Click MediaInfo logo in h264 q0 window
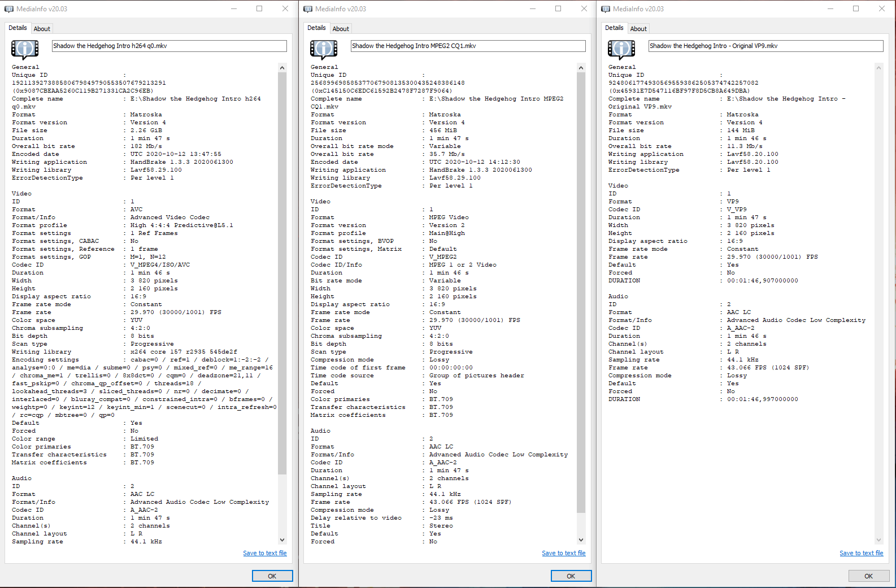 pos(25,50)
